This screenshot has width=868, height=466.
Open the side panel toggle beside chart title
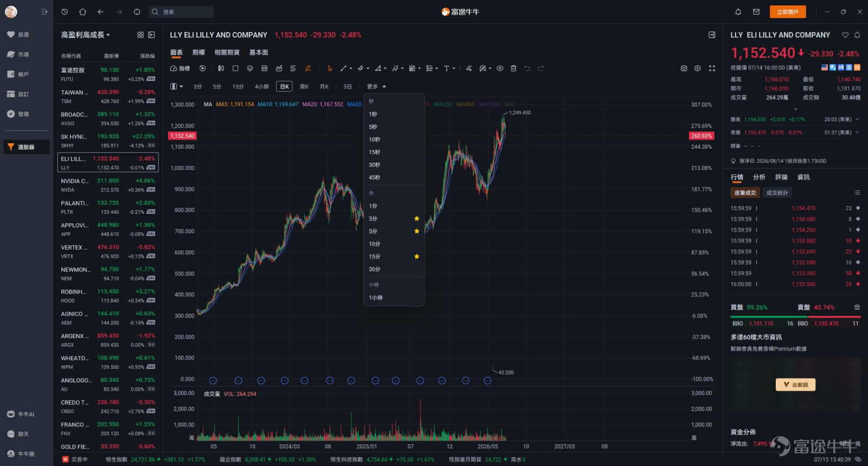[712, 35]
